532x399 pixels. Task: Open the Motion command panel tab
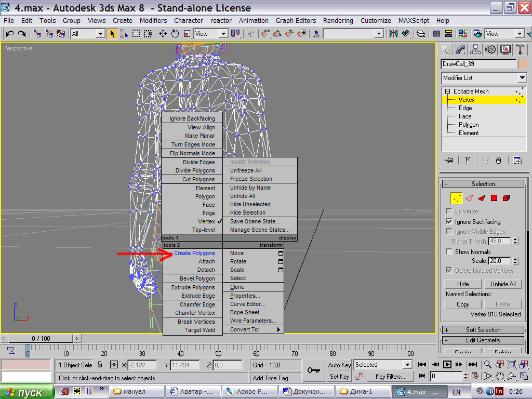(490, 49)
